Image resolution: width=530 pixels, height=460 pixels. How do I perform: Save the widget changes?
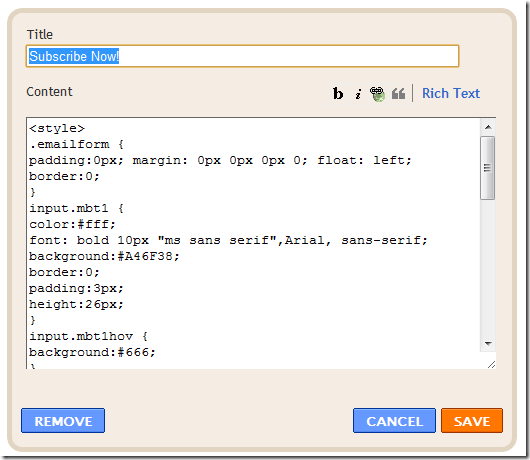pos(472,421)
